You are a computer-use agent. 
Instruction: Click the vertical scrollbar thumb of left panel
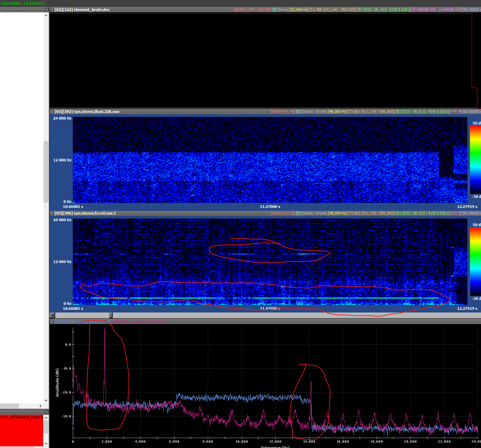[x=46, y=172]
